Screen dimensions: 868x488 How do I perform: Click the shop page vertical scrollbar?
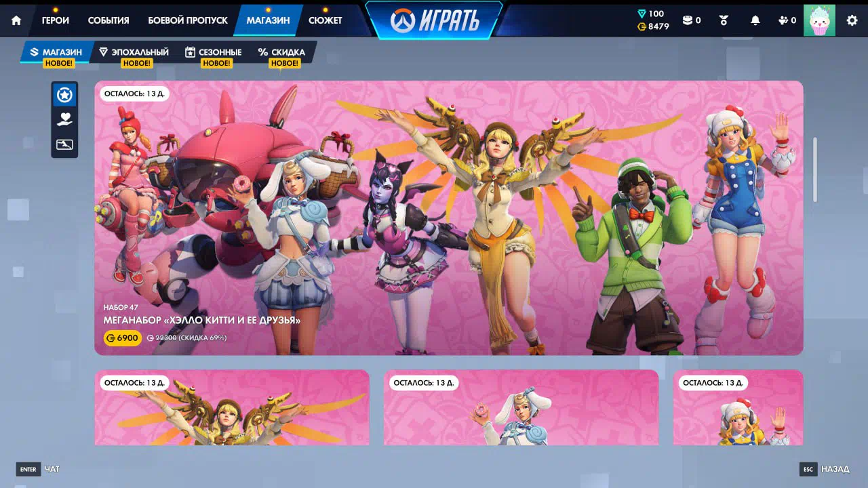[x=814, y=169]
